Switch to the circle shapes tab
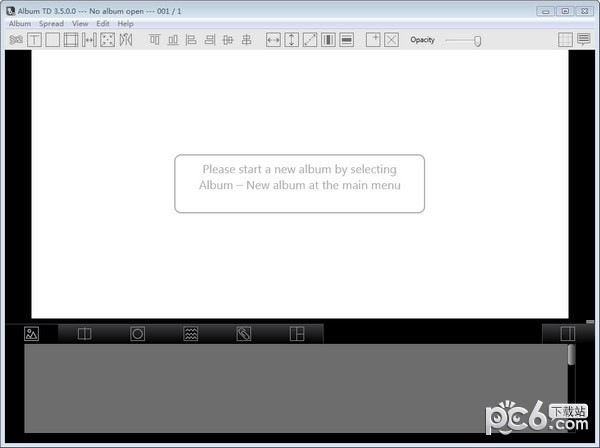 (137, 334)
